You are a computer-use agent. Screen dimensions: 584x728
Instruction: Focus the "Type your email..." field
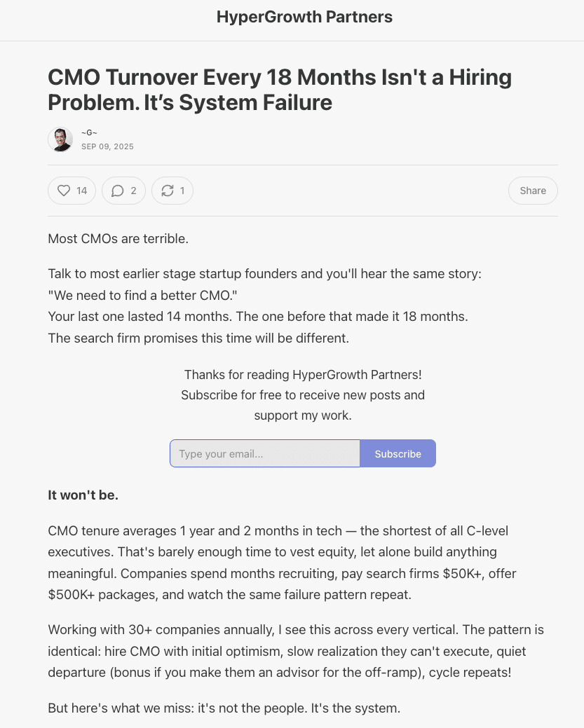tap(265, 453)
